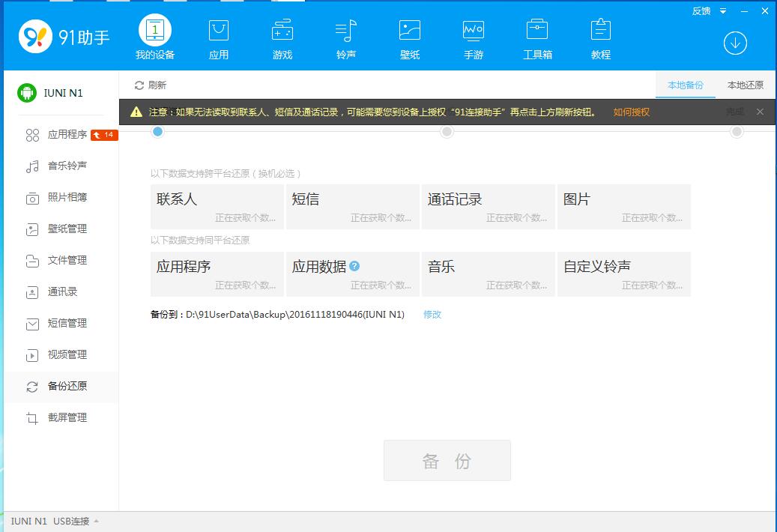Toggle selection of the 联系人 backup card
Image resolution: width=777 pixels, height=532 pixels.
(216, 206)
